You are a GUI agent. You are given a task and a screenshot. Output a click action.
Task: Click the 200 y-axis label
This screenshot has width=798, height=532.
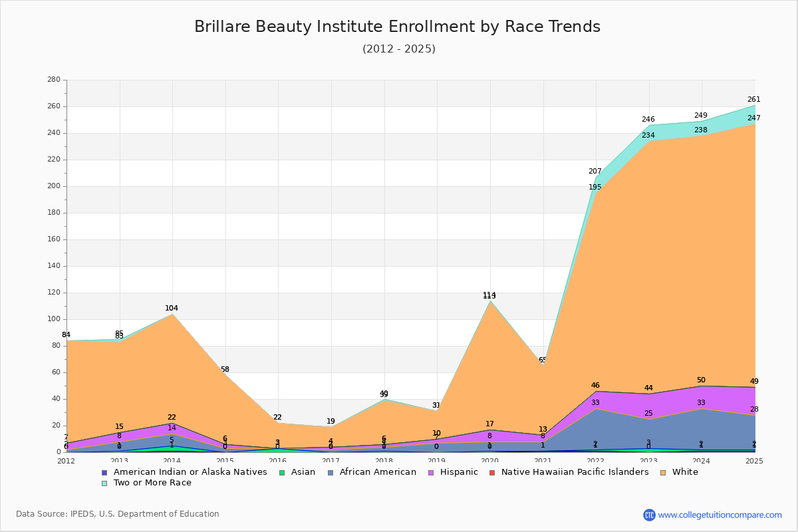pos(54,186)
